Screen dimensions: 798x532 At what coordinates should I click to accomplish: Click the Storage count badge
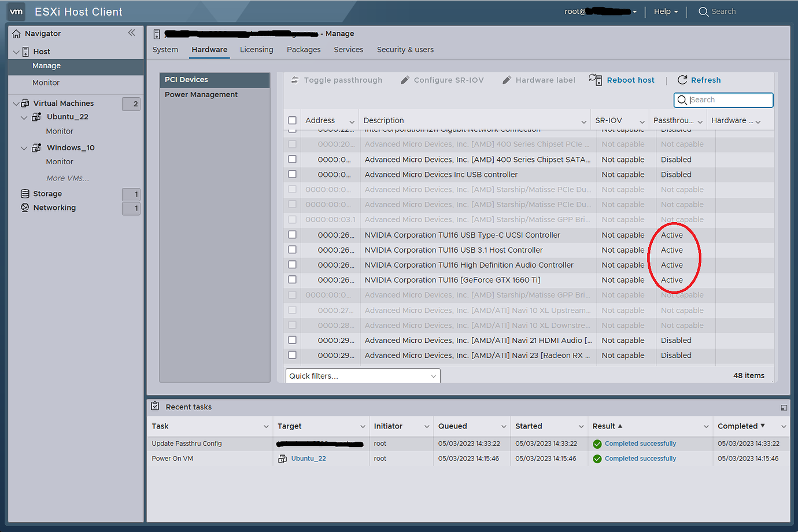[x=131, y=194]
